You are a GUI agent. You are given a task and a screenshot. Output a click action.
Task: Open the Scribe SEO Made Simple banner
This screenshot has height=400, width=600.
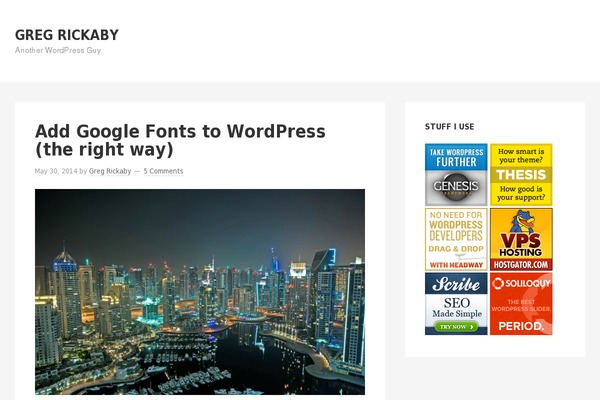click(x=456, y=304)
